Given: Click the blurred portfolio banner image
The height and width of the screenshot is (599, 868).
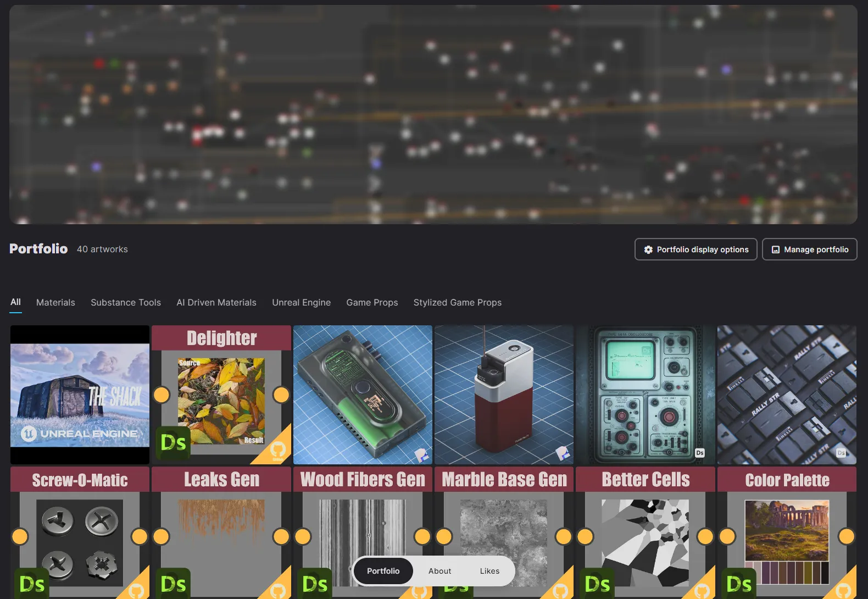Looking at the screenshot, I should [x=433, y=114].
